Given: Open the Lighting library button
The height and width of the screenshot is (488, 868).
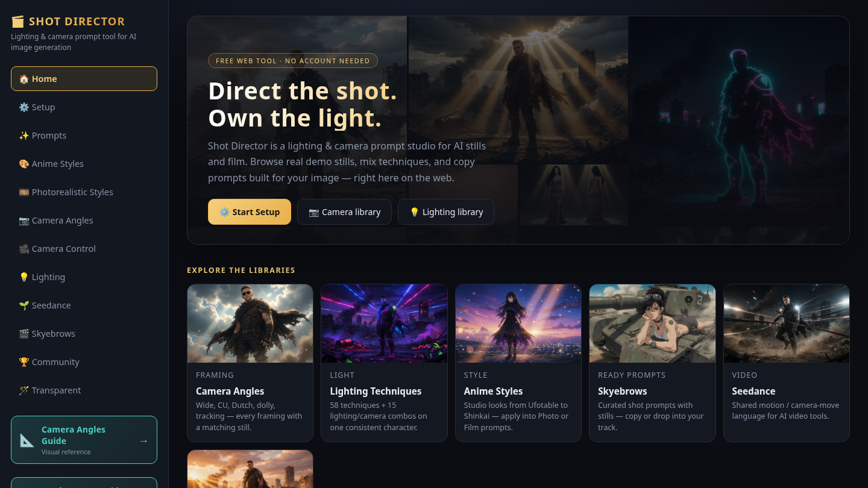Looking at the screenshot, I should (446, 212).
